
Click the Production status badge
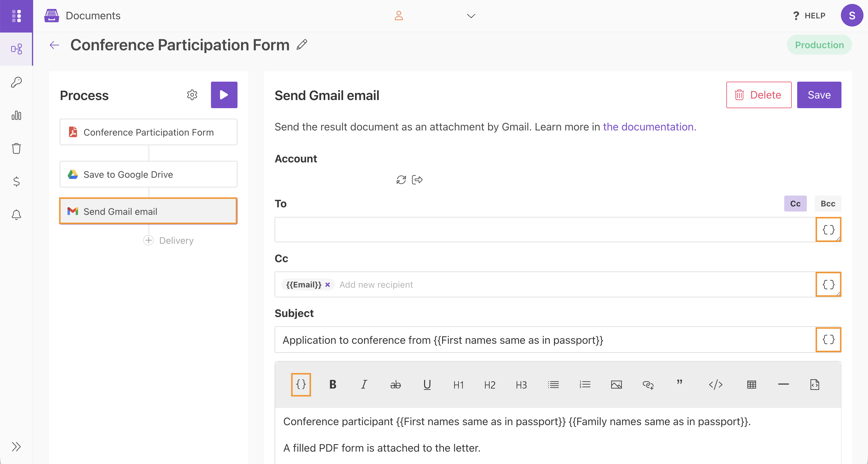pyautogui.click(x=819, y=45)
